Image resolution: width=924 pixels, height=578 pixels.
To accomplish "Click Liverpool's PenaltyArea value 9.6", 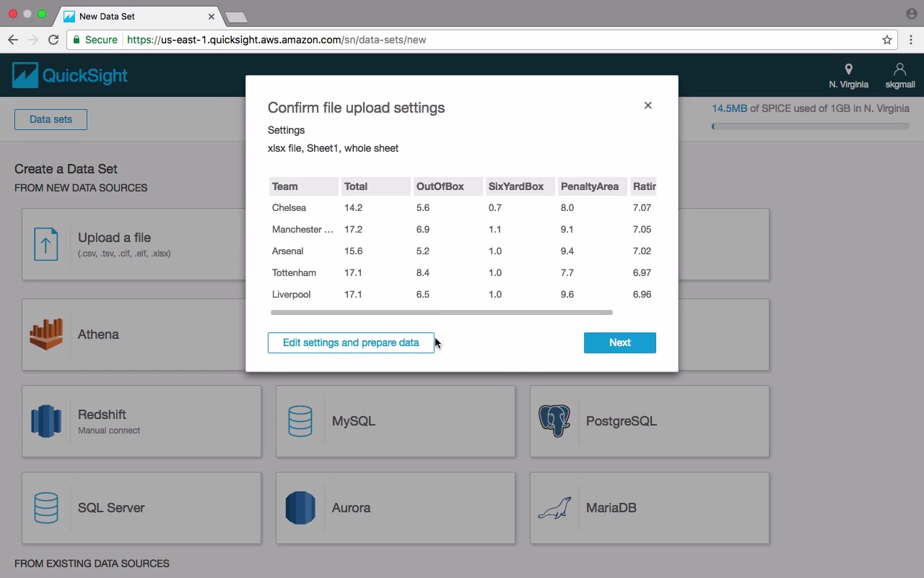I will [567, 294].
